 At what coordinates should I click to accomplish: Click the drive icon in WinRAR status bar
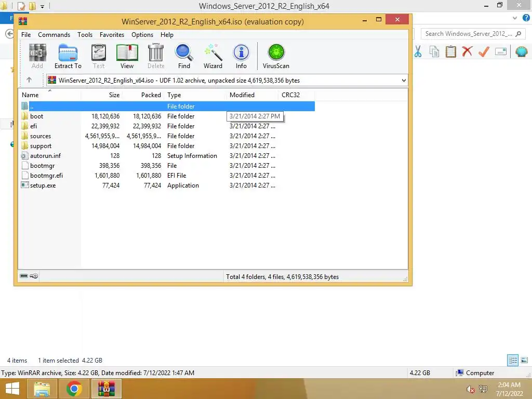pos(24,276)
